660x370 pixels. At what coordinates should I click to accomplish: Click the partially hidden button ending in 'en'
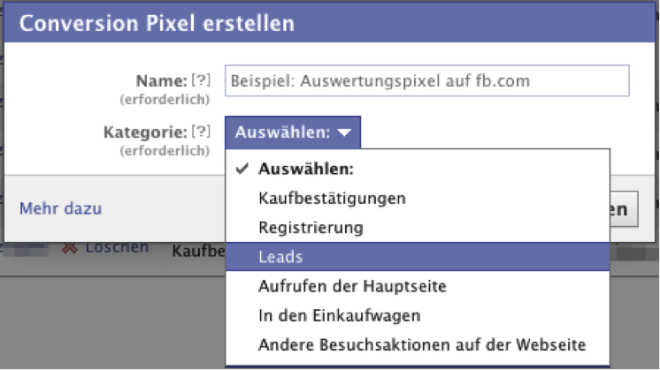[x=624, y=209]
